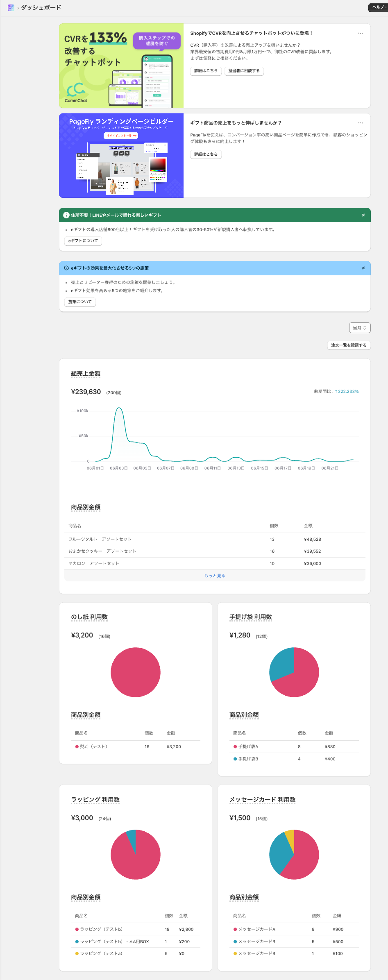Dismiss the blue eギフト施策 banner
Viewport: 388px width, 980px height.
[363, 268]
